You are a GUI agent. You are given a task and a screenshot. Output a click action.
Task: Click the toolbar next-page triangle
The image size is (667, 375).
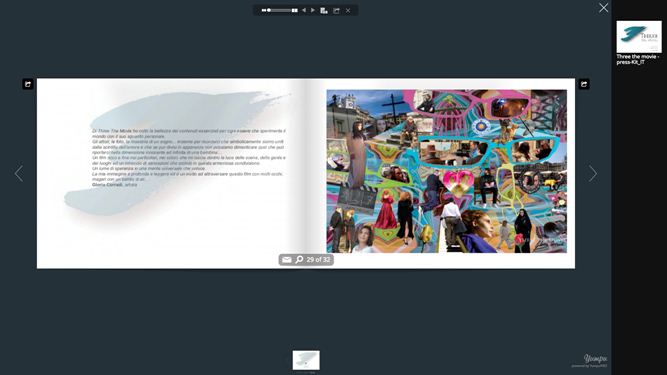tap(313, 10)
